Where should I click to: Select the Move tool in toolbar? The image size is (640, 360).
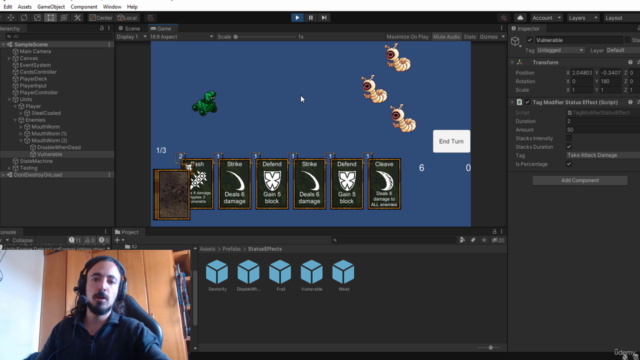[11, 18]
